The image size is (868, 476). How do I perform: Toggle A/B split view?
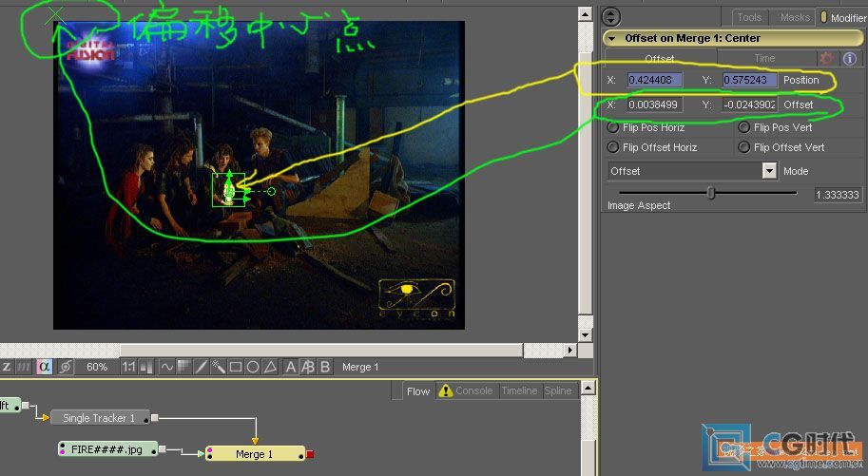[308, 367]
